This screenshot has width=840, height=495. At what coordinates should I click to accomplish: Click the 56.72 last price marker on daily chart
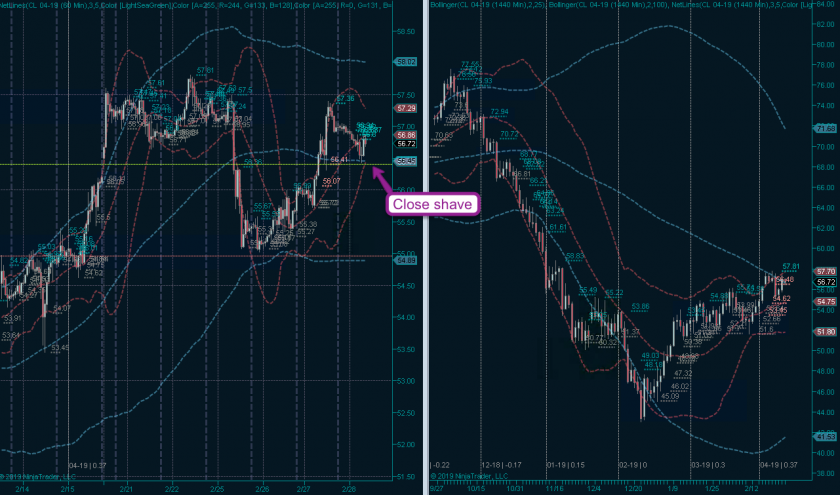point(825,282)
